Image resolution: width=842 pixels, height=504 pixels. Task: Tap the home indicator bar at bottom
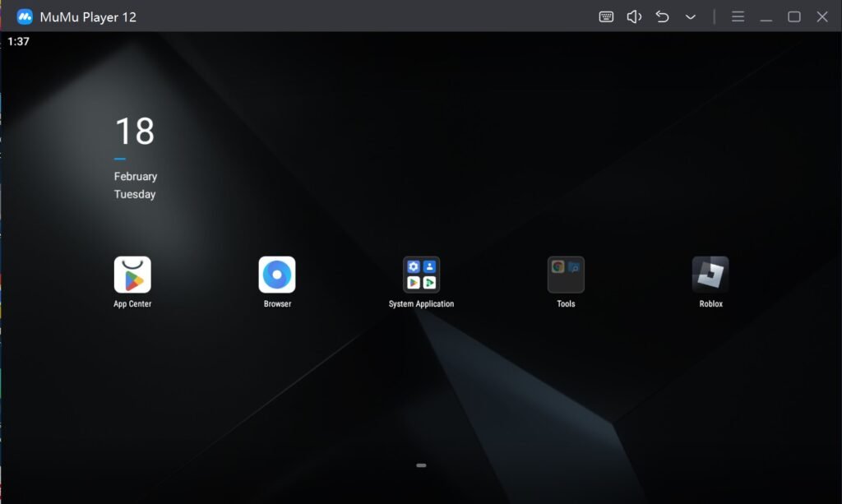pyautogui.click(x=421, y=465)
